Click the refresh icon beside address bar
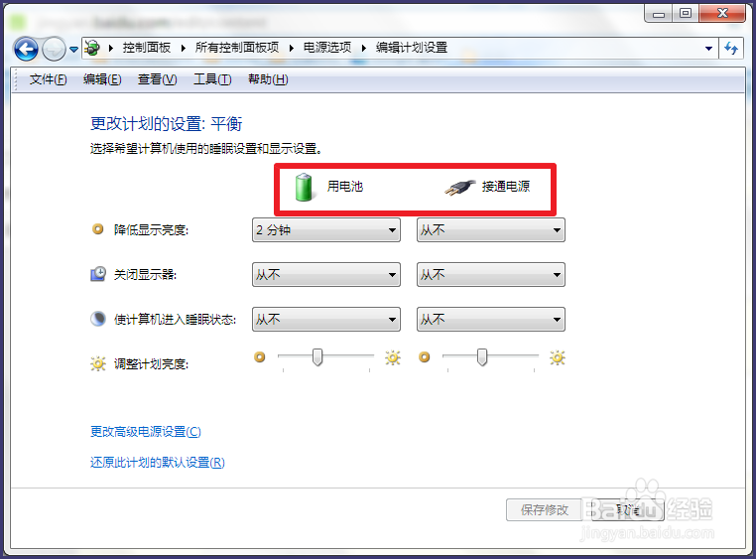This screenshot has height=559, width=756. click(x=731, y=49)
